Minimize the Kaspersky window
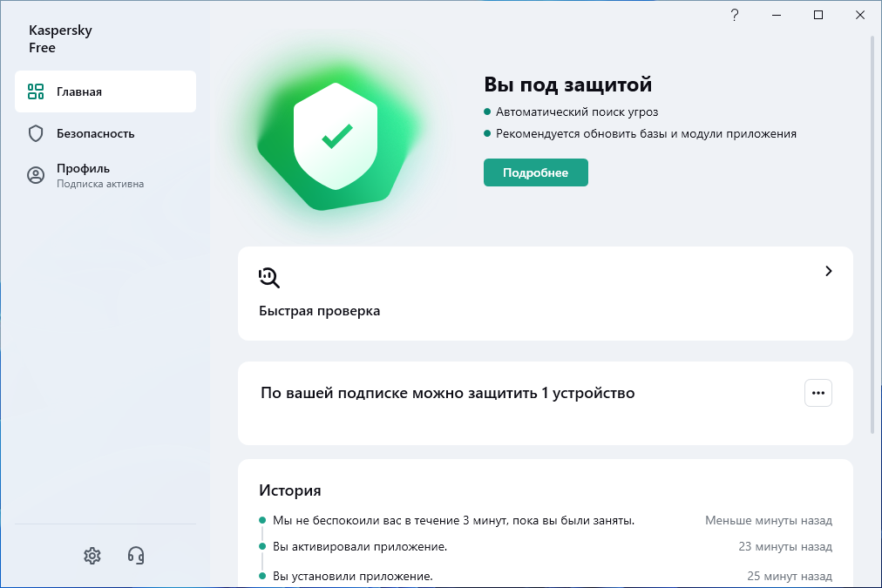This screenshot has height=588, width=882. click(x=777, y=15)
